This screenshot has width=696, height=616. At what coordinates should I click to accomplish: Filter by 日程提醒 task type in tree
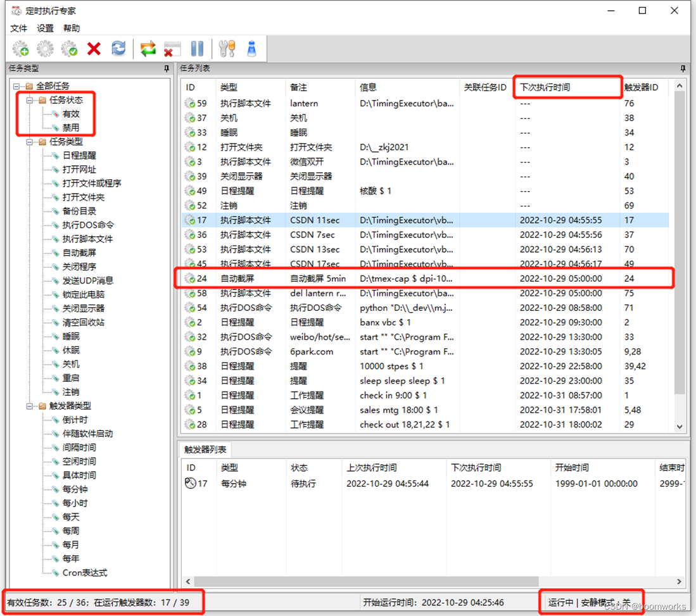pyautogui.click(x=79, y=155)
